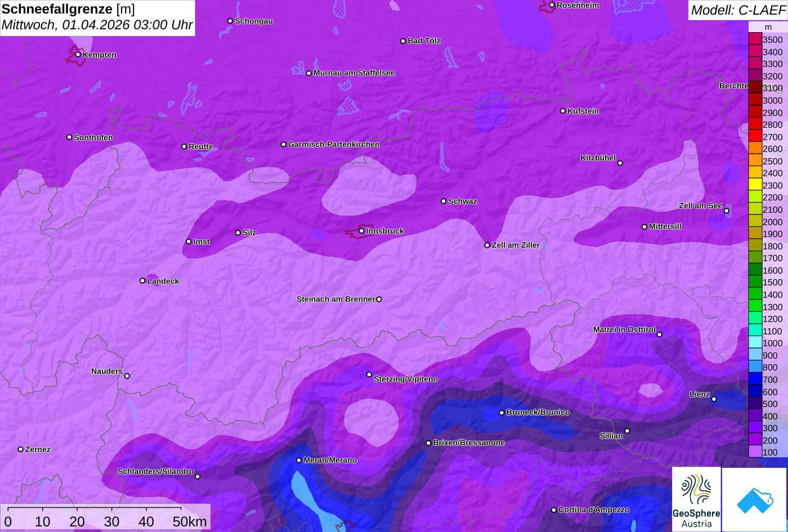The width and height of the screenshot is (788, 532).
Task: Click the Schongau location dot
Action: coord(230,21)
